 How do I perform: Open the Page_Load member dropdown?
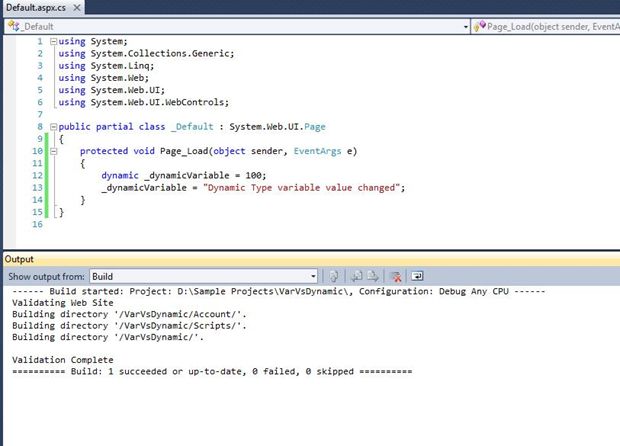click(x=545, y=27)
